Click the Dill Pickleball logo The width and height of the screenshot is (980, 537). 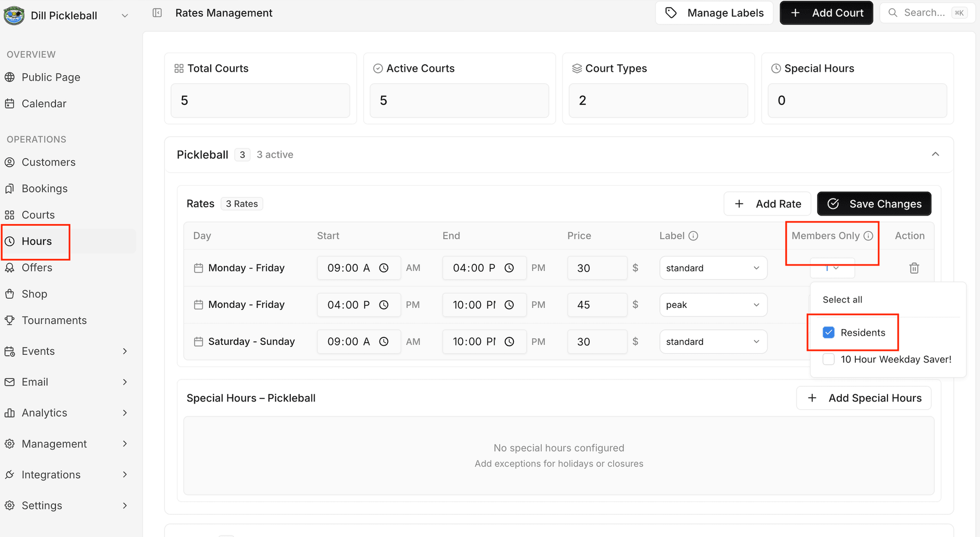point(14,15)
